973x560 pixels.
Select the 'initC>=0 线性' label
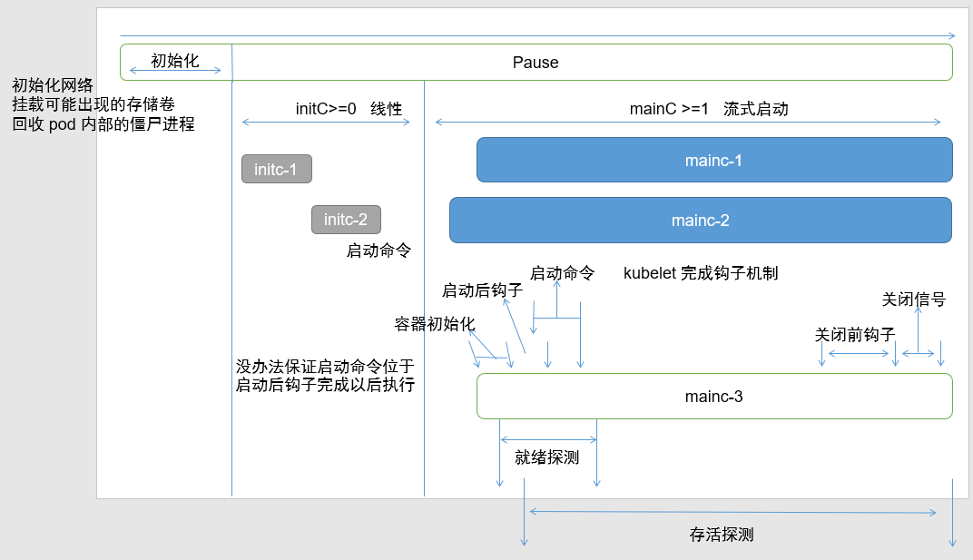click(349, 109)
